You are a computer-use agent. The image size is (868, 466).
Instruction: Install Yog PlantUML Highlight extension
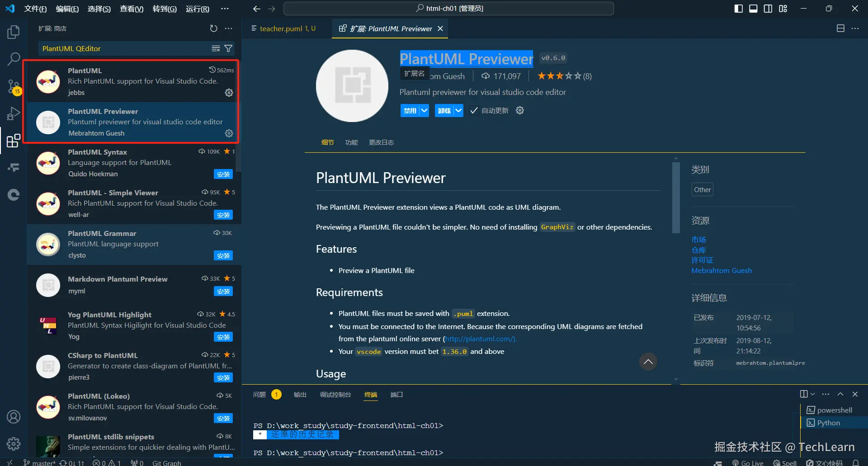click(x=223, y=337)
